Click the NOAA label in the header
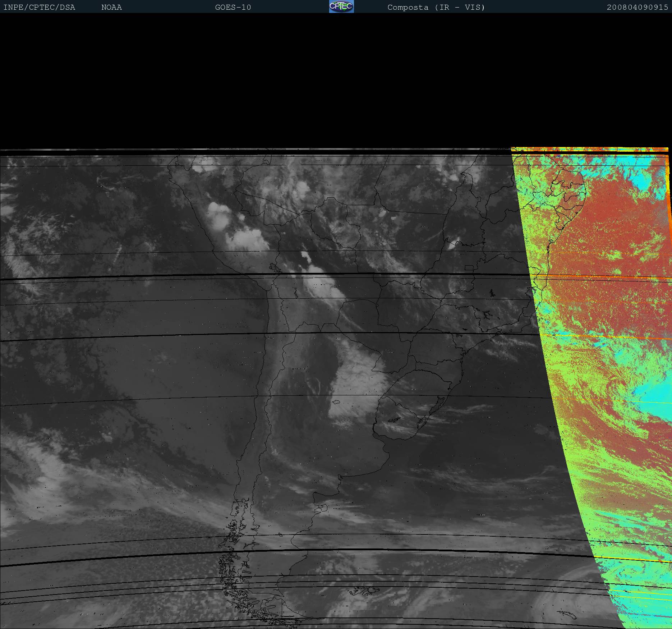This screenshot has height=629, width=672. (112, 8)
